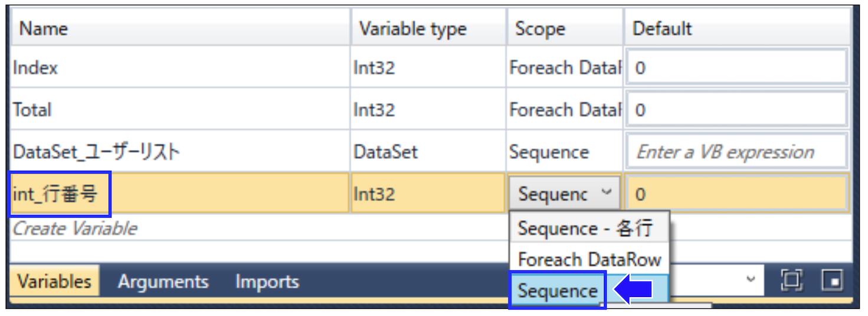Toggle the overview panel icon
Image resolution: width=868 pixels, height=316 pixels.
(x=828, y=279)
